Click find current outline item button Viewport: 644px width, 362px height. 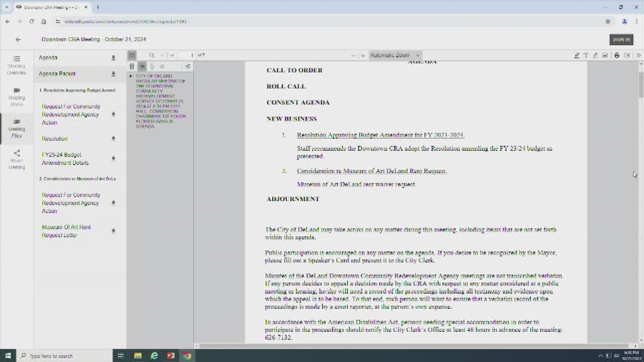pos(187,66)
